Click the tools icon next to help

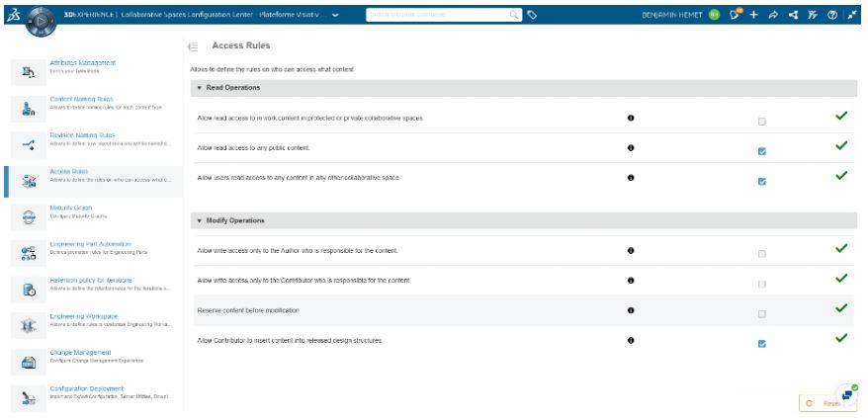point(812,15)
